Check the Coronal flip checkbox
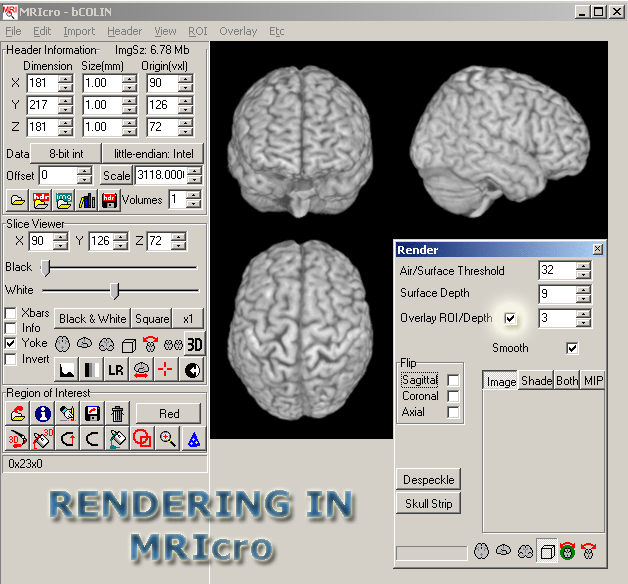Screen dimensions: 628x584 point(454,396)
